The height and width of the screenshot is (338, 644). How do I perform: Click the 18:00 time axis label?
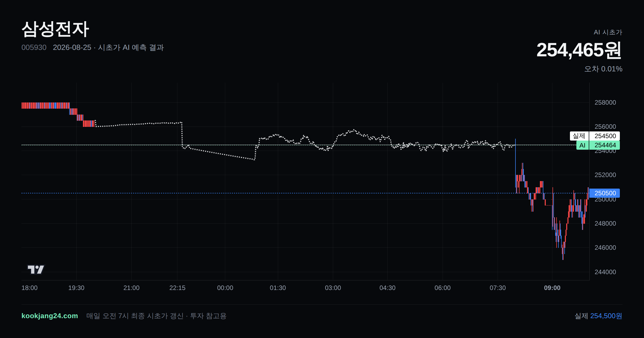30,288
